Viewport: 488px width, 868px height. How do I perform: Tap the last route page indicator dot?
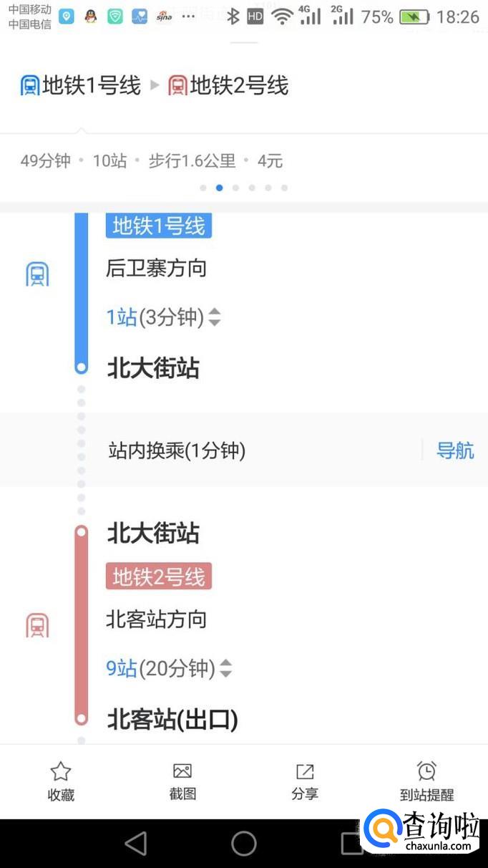pyautogui.click(x=284, y=188)
